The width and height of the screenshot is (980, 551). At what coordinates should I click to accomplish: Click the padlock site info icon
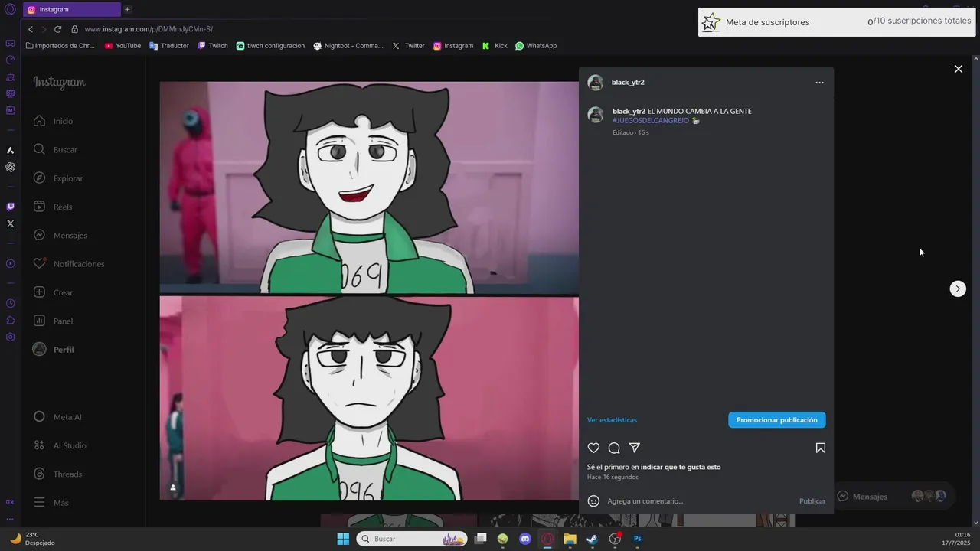74,29
